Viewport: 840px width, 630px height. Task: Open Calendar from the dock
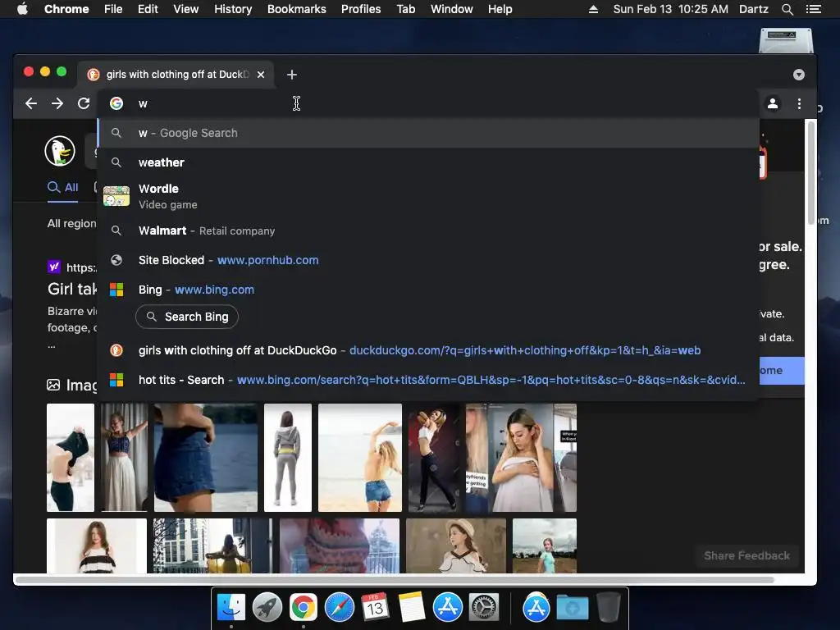tap(375, 608)
